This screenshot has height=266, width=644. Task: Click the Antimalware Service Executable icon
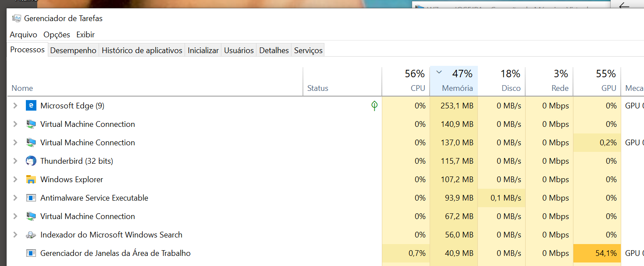tap(31, 198)
